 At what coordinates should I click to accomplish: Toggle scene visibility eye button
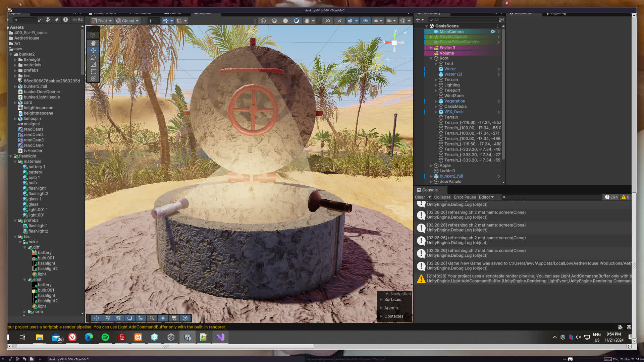[366, 21]
